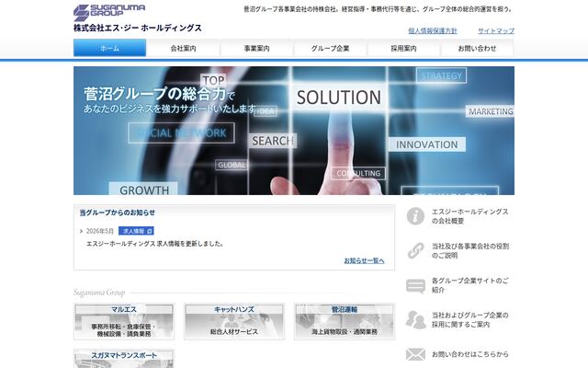
Task: Click the arrow beside 2026年5月
Action: [81, 231]
